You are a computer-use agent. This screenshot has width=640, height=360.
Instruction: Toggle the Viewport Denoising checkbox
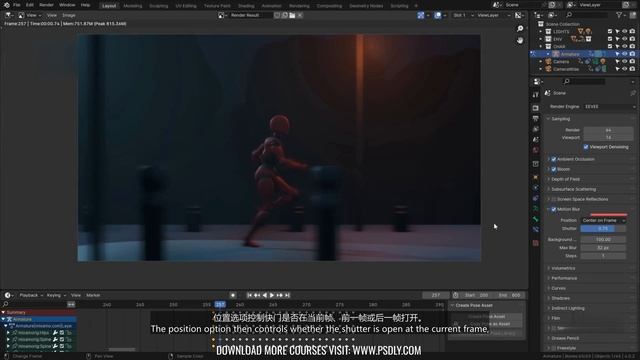click(586, 147)
